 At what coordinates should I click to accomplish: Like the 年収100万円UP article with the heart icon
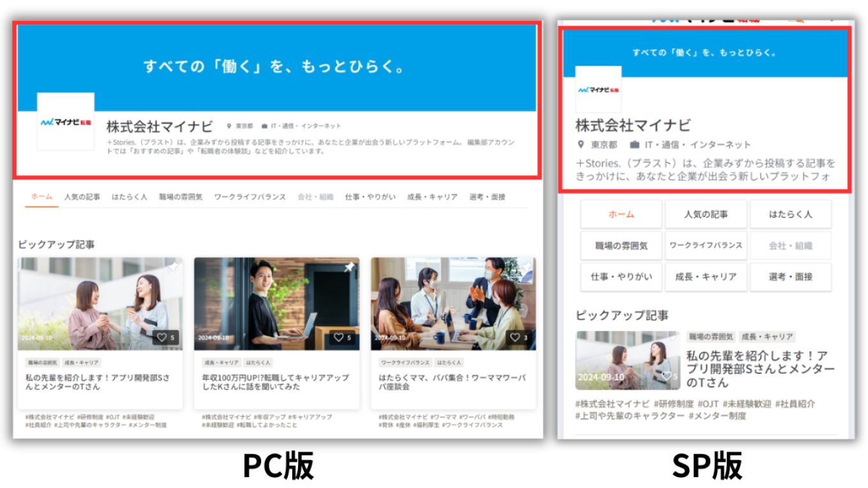click(338, 337)
